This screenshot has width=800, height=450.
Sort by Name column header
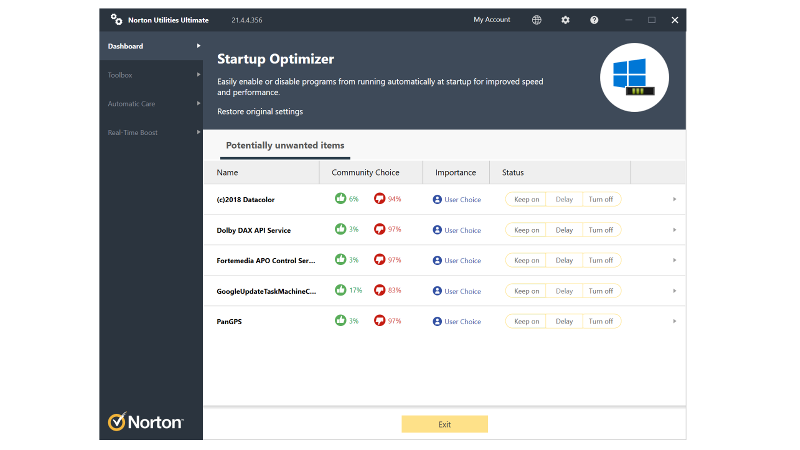[262, 172]
